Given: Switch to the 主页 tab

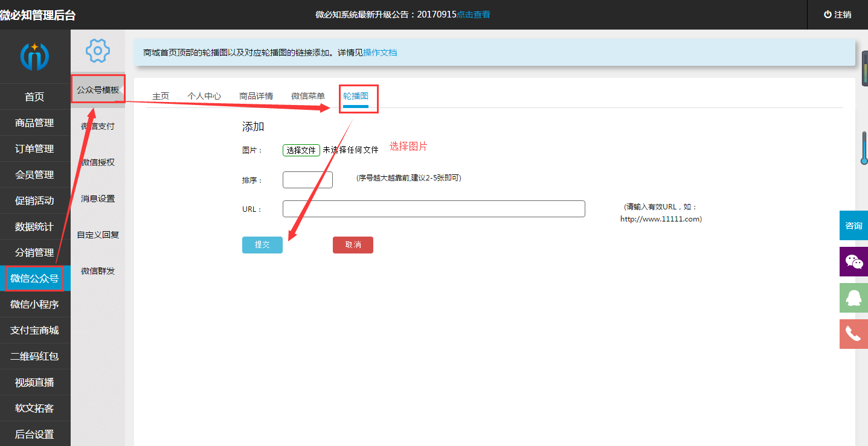Looking at the screenshot, I should pos(160,95).
